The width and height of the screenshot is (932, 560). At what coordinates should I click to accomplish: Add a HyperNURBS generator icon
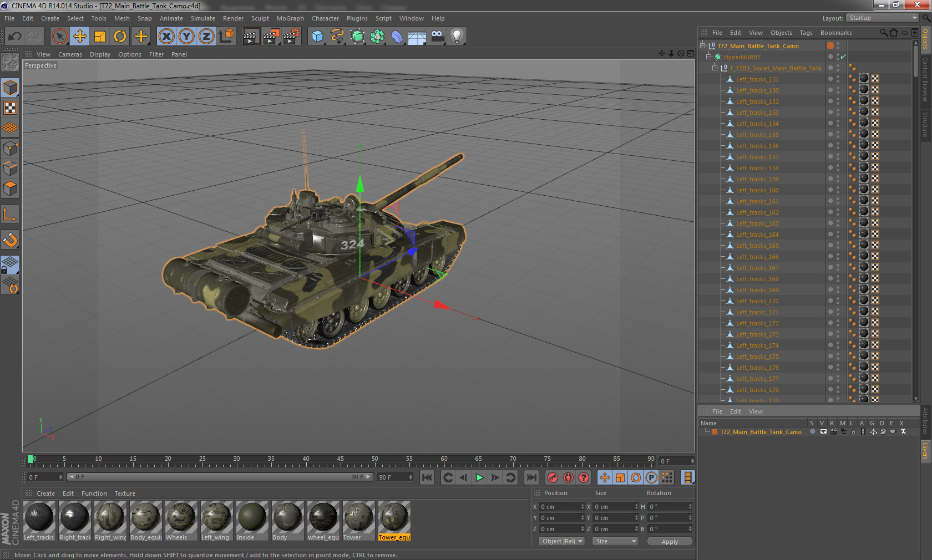coord(357,37)
